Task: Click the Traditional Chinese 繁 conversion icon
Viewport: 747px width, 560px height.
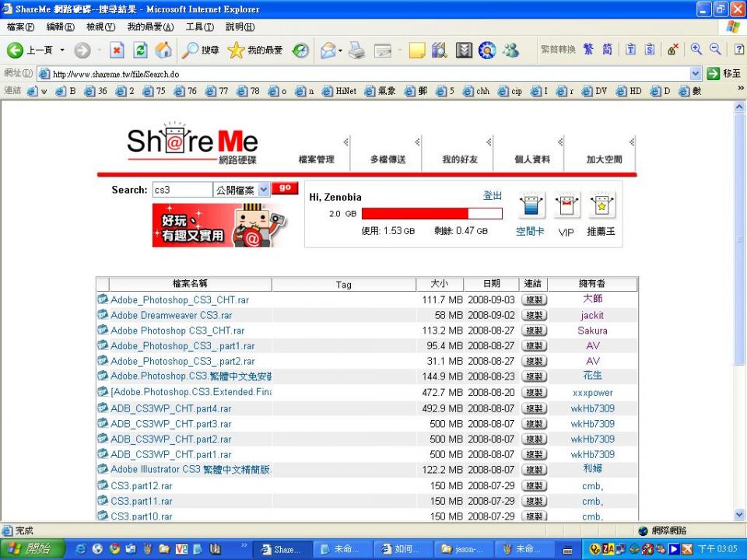Action: pos(588,49)
